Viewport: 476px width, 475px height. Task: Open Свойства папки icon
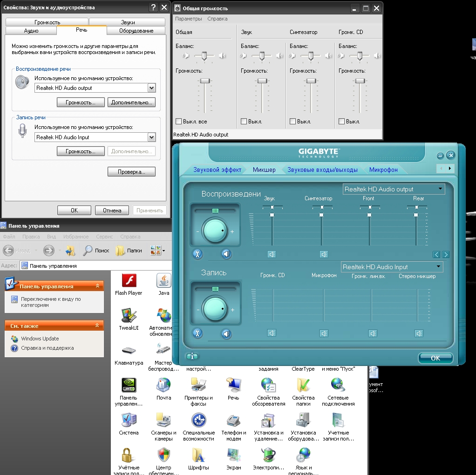pos(303,385)
